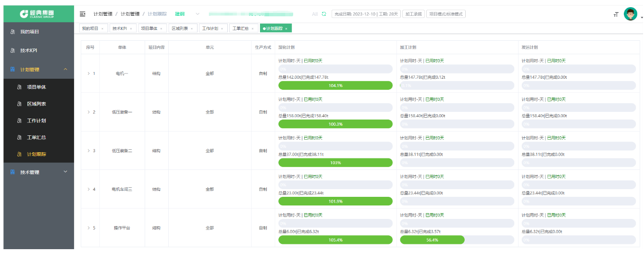Click the green refresh icon beside All
644x253 pixels.
[x=324, y=14]
